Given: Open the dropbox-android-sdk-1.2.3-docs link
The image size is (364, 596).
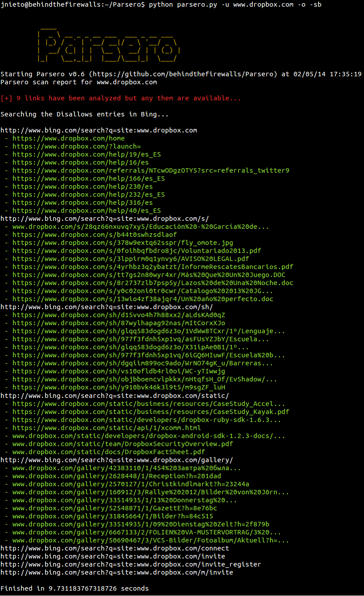Looking at the screenshot, I should coord(149,435).
